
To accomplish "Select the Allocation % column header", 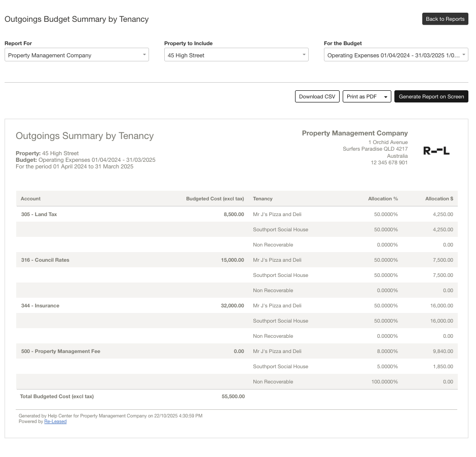I will [383, 199].
